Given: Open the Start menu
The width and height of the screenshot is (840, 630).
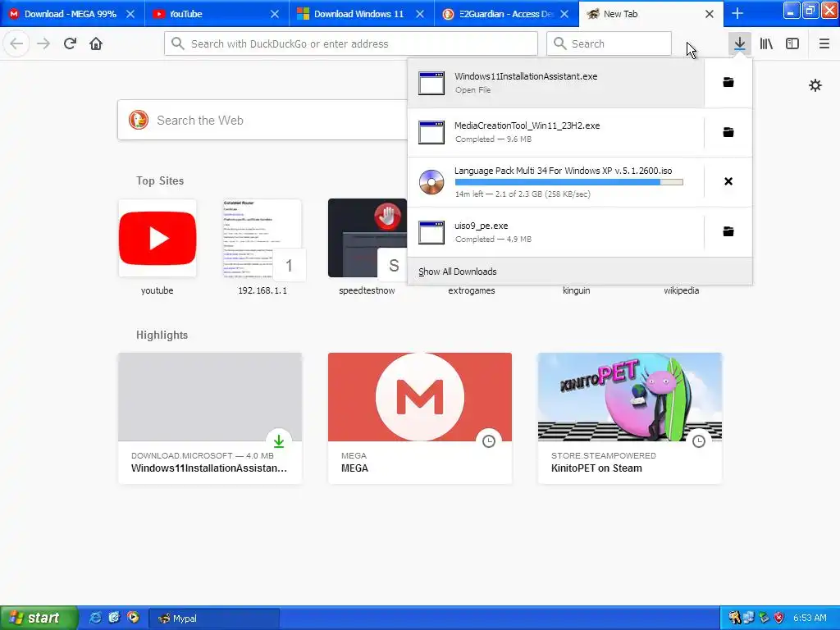Looking at the screenshot, I should click(39, 618).
